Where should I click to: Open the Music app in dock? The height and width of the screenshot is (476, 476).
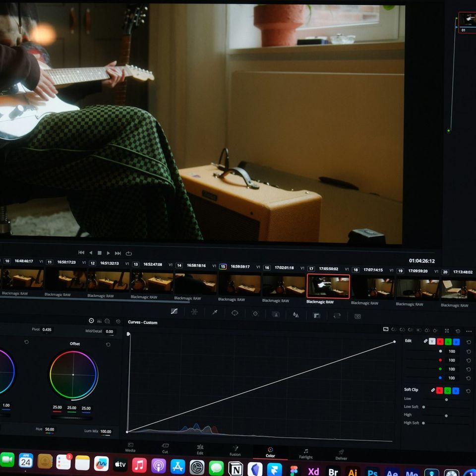pyautogui.click(x=139, y=466)
